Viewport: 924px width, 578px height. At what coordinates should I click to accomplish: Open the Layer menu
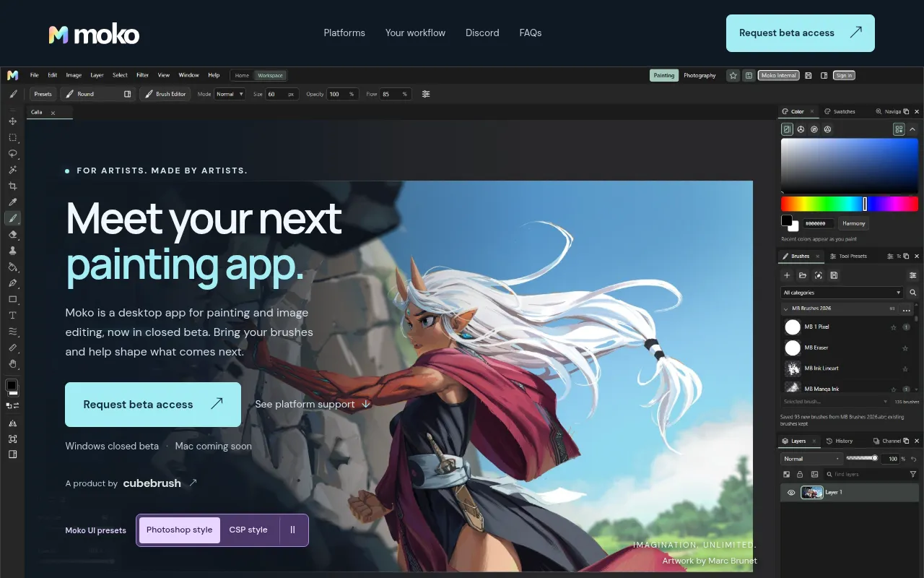pyautogui.click(x=97, y=75)
